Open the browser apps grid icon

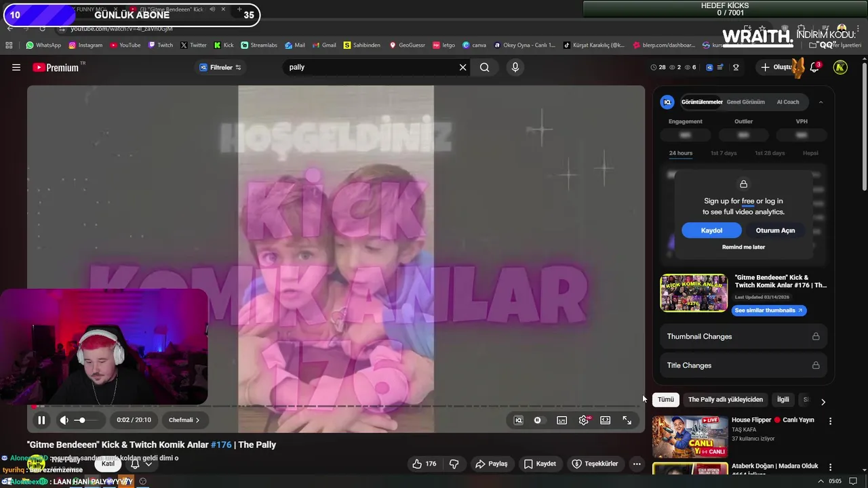pyautogui.click(x=9, y=45)
